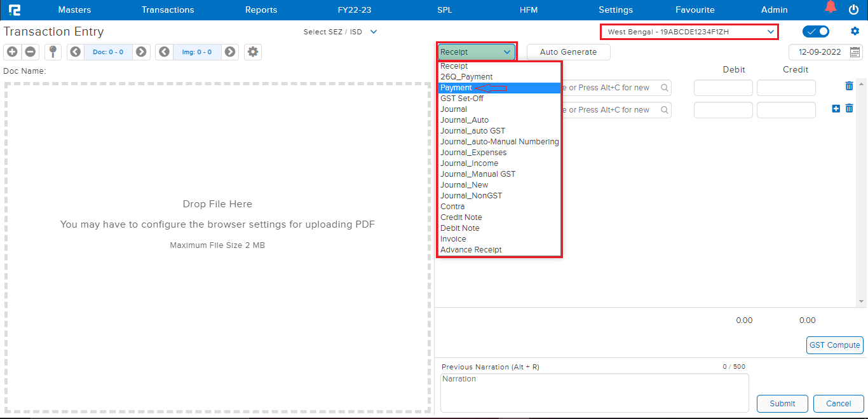Select Payment from the voucher list
Screen dimensions: 868x419
[456, 88]
